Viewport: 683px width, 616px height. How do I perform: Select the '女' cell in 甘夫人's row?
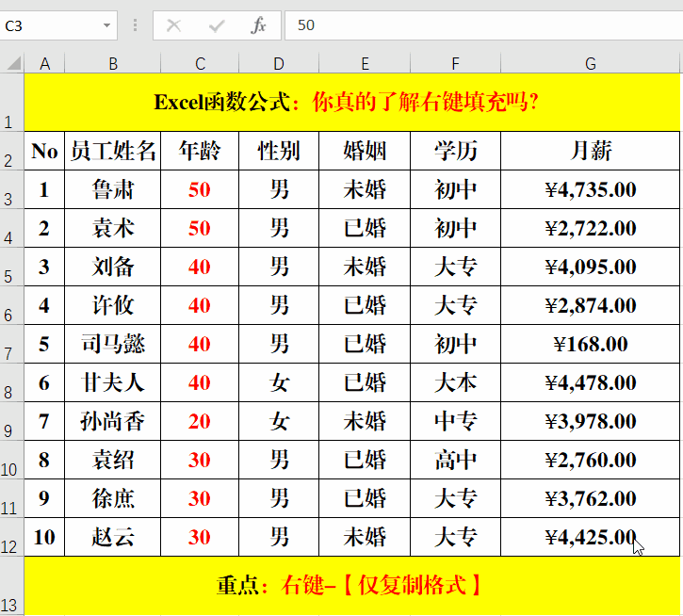point(279,382)
